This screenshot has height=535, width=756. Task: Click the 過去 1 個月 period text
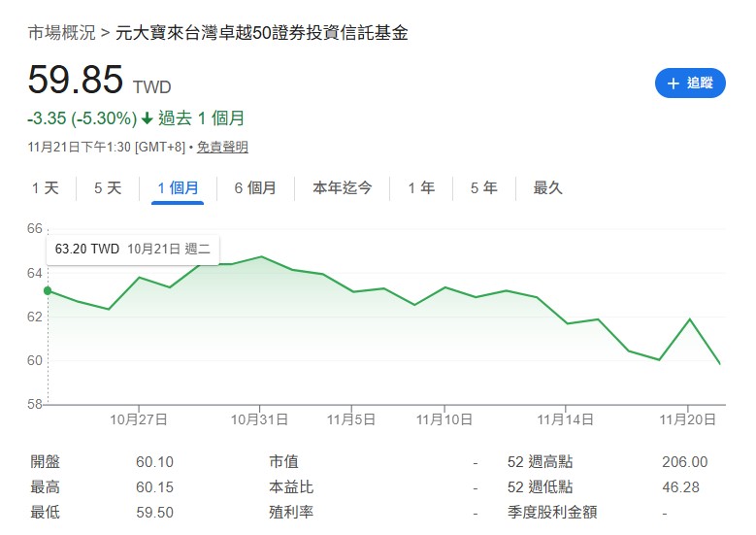(x=202, y=118)
